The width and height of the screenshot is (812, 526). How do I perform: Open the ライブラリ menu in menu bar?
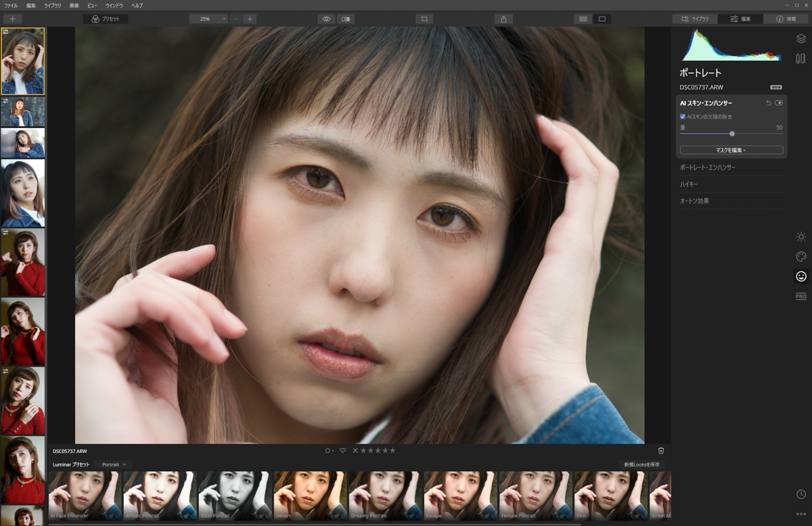pyautogui.click(x=52, y=5)
